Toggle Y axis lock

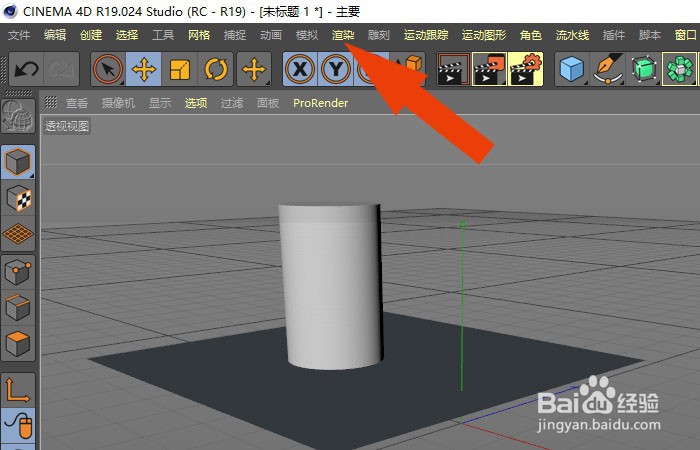pos(336,69)
